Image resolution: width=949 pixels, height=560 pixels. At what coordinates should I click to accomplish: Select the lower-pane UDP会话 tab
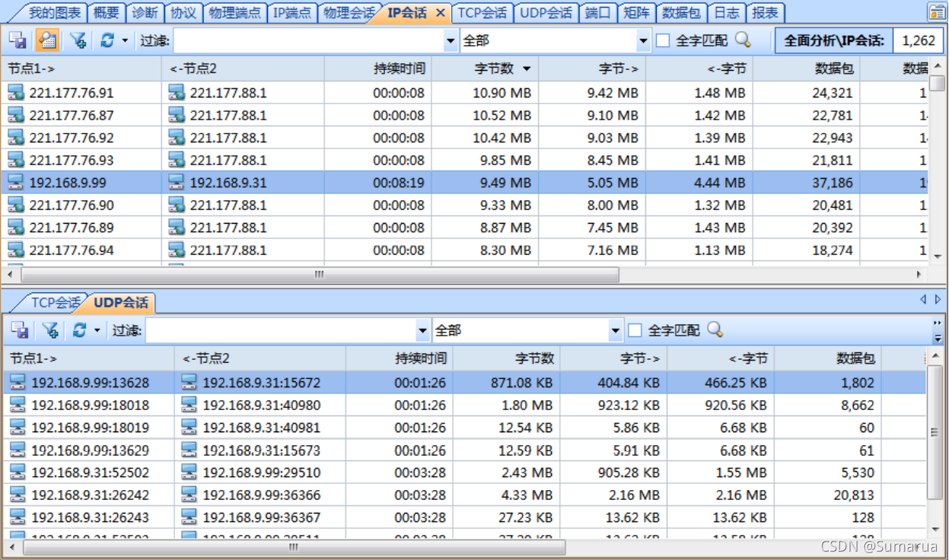click(x=121, y=302)
